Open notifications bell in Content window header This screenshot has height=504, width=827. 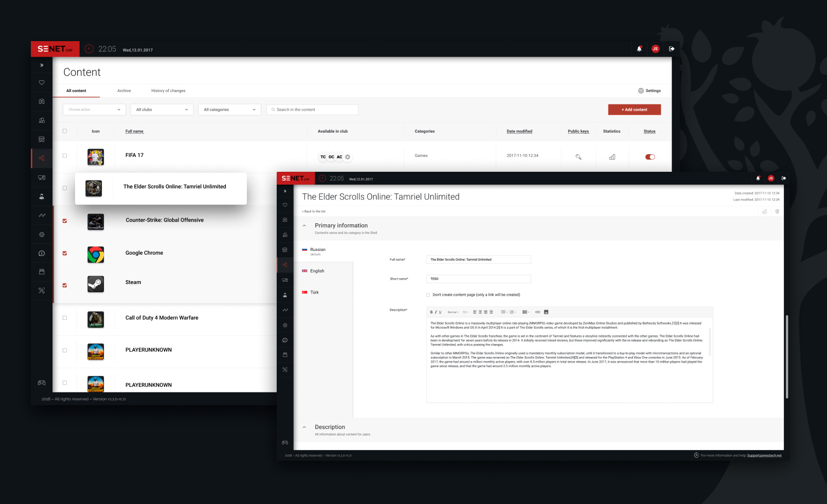(x=639, y=49)
